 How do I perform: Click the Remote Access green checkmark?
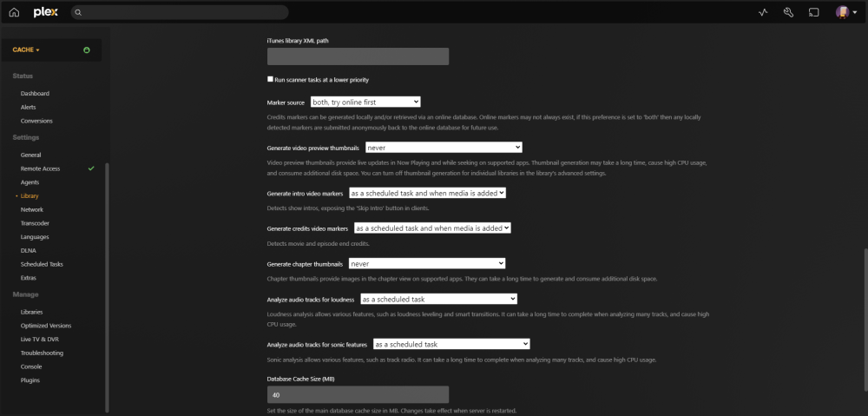pyautogui.click(x=91, y=168)
